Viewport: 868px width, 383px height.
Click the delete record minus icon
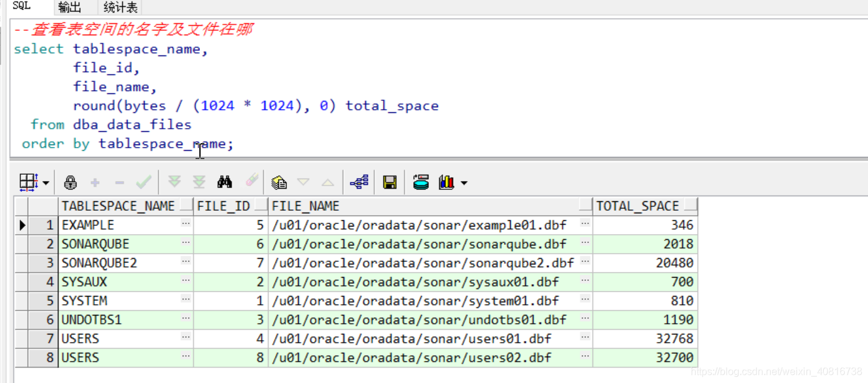pos(119,182)
